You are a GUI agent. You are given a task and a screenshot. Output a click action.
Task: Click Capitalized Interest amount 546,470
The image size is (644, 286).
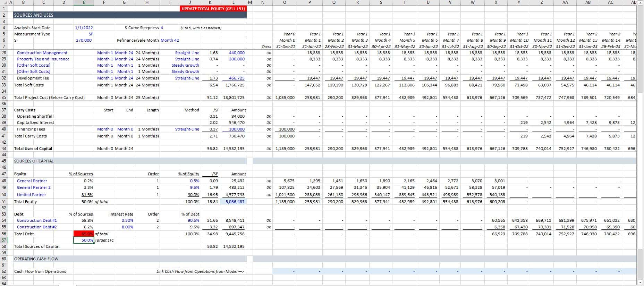tap(237, 123)
